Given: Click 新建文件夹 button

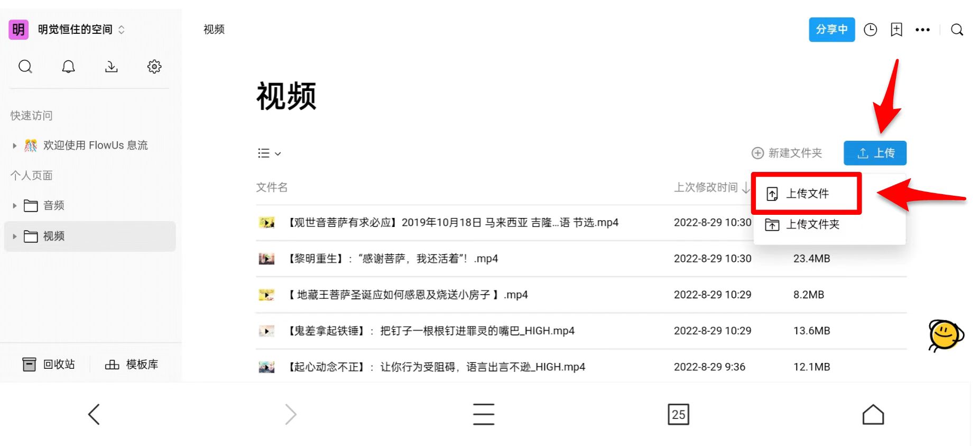Looking at the screenshot, I should [787, 153].
